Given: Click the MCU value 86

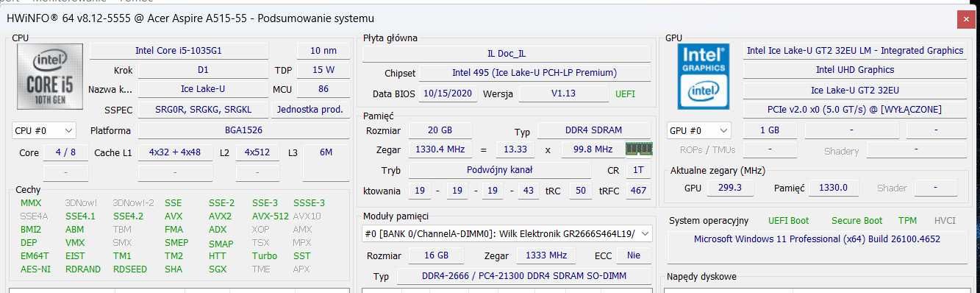Looking at the screenshot, I should (323, 89).
